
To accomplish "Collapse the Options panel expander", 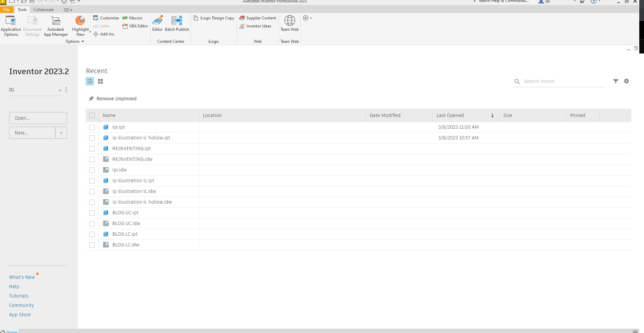I will pyautogui.click(x=83, y=41).
